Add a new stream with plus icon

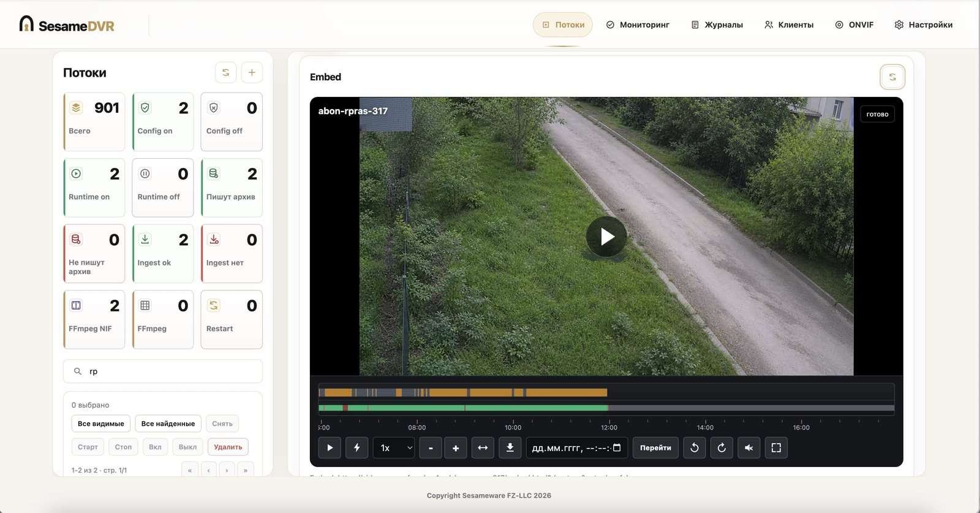(x=252, y=72)
